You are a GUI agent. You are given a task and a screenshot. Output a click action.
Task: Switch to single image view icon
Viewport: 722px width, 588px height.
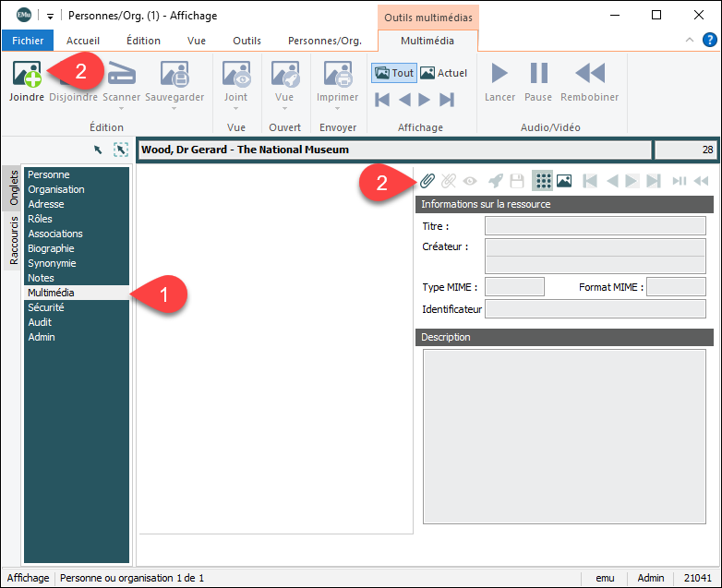pos(563,181)
